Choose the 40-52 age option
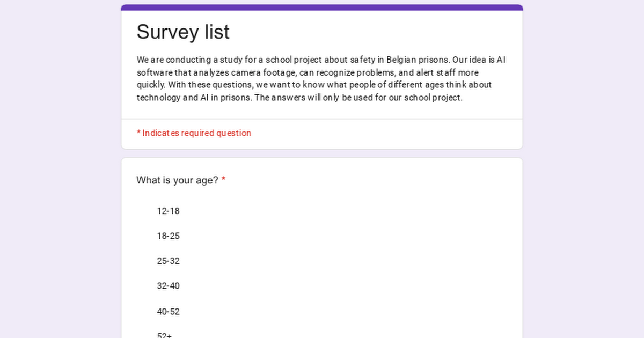This screenshot has height=338, width=644. click(168, 312)
